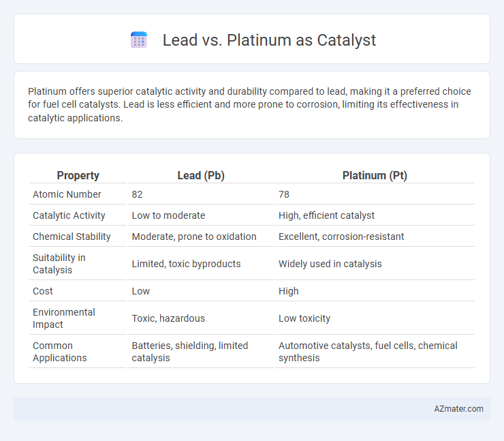
Task: Click 'Widely used in catalysis' cell
Action: pos(330,264)
